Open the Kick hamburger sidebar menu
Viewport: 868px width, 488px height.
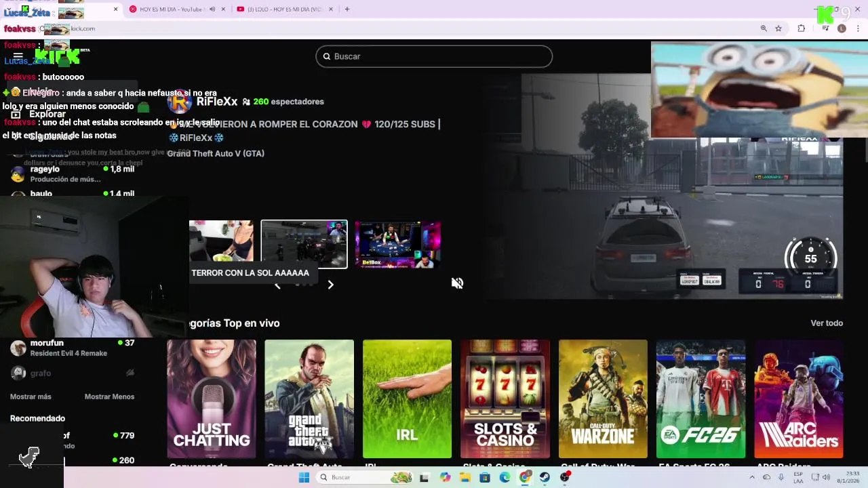click(18, 56)
